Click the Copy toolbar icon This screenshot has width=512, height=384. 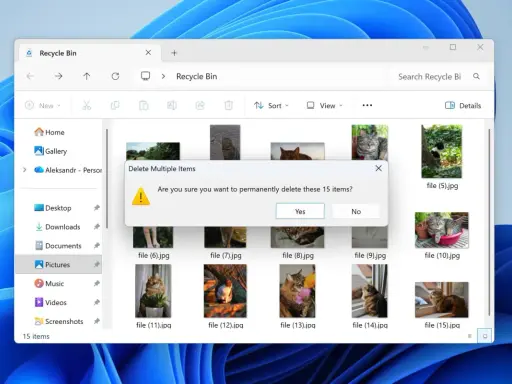pos(115,106)
